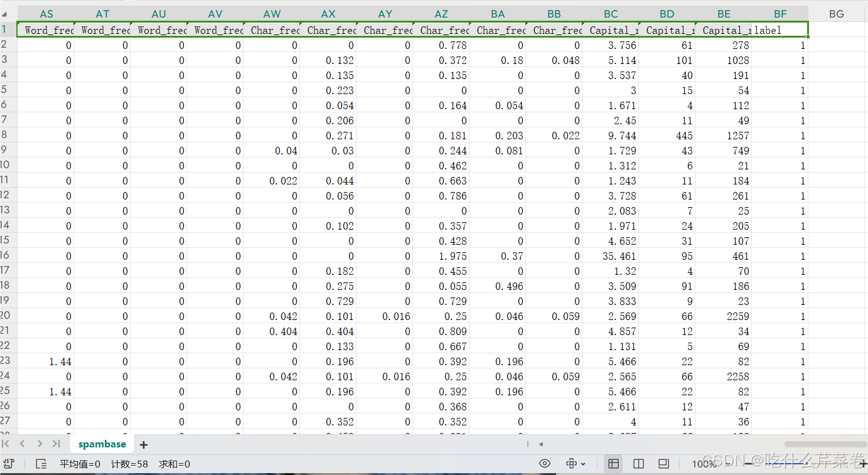Screen dimensions: 868x475
Task: Select the cell containing 2258
Action: (724, 376)
